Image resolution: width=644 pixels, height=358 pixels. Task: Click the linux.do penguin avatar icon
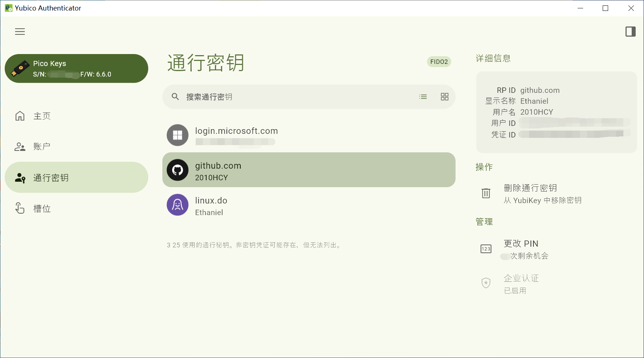(178, 205)
